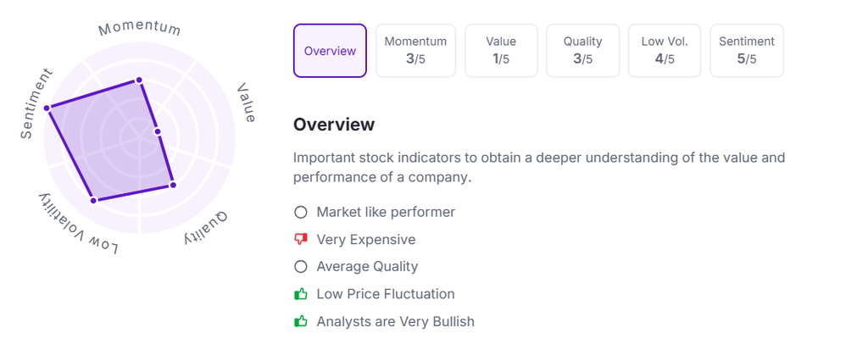Click the Momentum axis label on chart
The image size is (868, 361).
(x=140, y=28)
